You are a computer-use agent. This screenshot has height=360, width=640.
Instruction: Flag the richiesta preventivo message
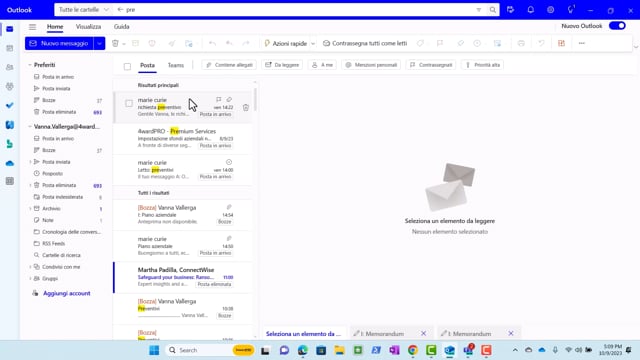point(218,100)
